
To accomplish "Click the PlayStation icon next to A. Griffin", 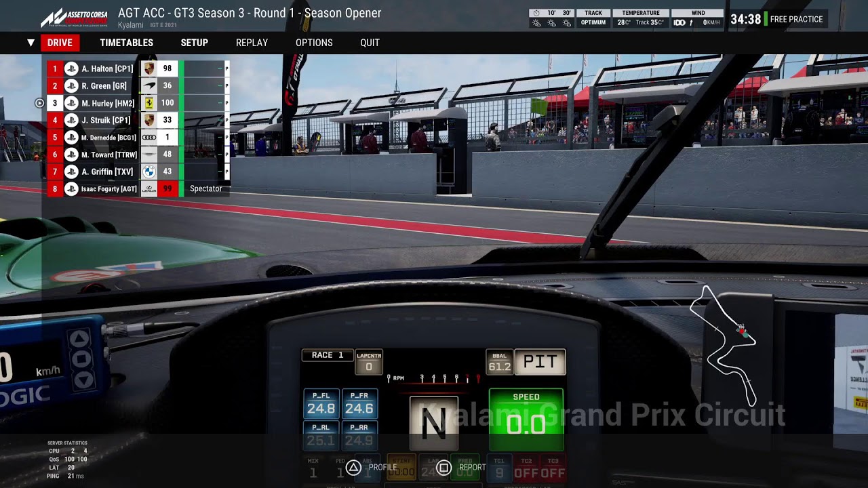I will point(71,171).
